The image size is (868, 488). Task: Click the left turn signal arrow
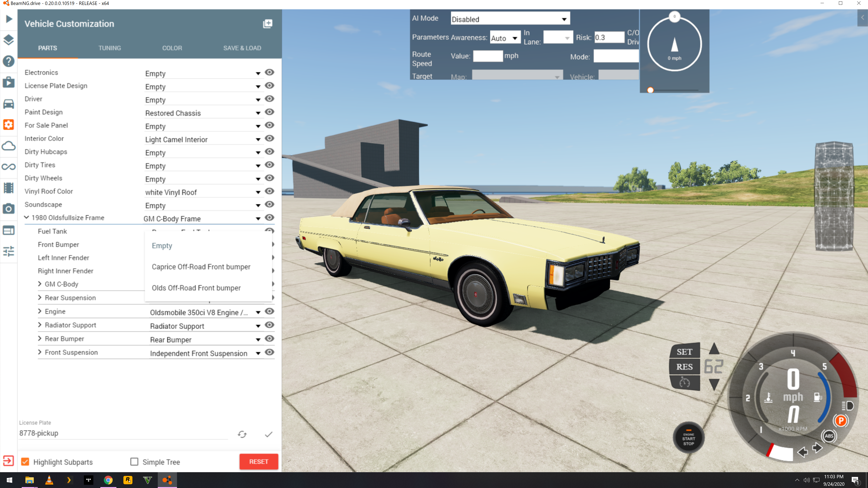point(803,452)
